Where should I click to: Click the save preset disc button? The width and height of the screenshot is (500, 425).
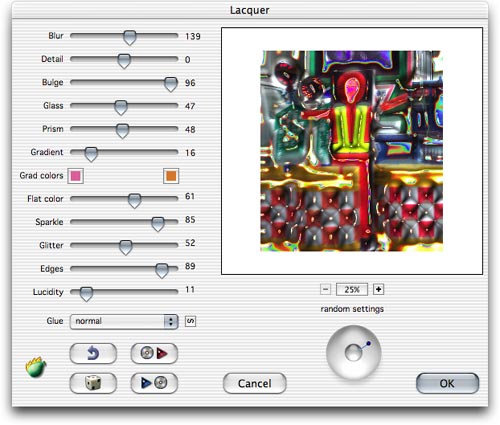(154, 383)
